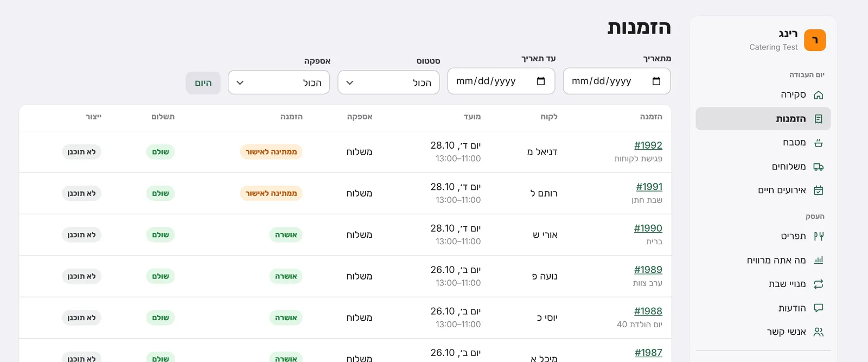Click ממתינה לאישור badge for order #1992

[271, 152]
